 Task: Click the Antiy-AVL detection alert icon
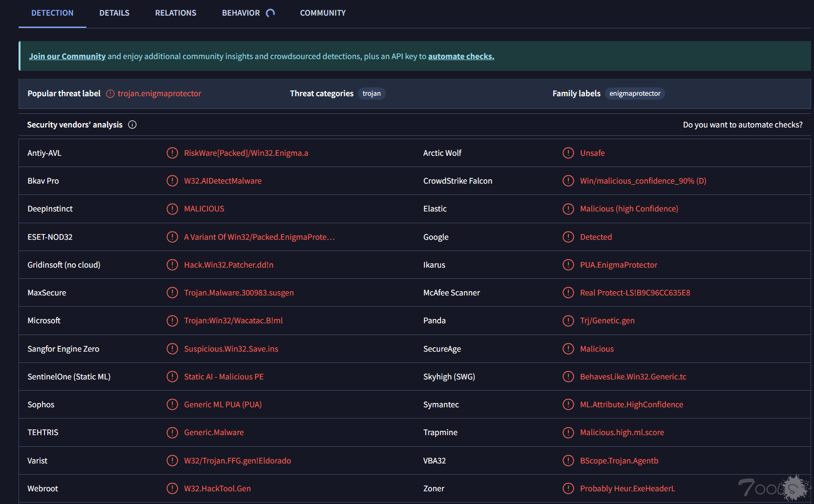(x=172, y=153)
